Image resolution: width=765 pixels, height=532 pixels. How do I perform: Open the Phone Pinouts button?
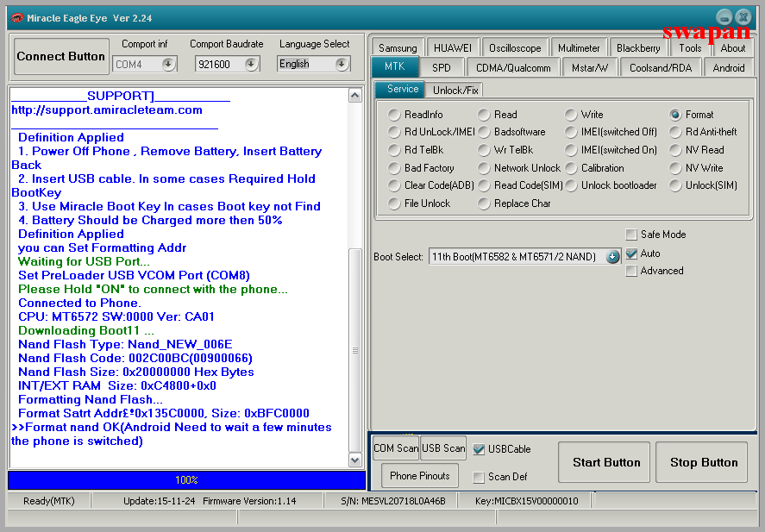[x=419, y=475]
